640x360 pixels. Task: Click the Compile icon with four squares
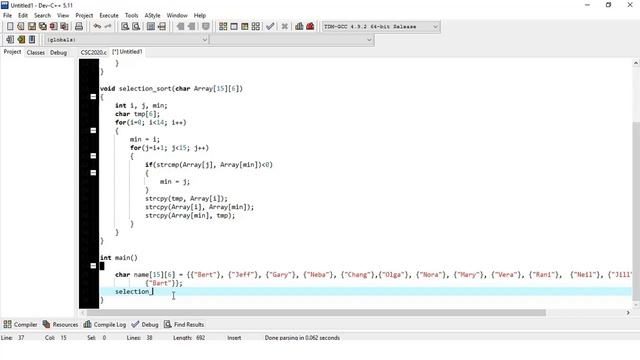pyautogui.click(x=223, y=27)
